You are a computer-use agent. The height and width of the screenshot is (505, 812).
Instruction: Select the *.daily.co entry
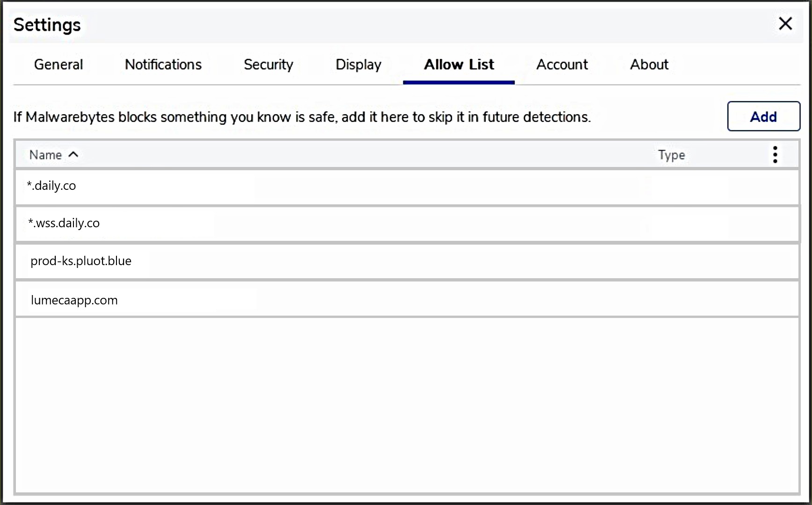(51, 186)
